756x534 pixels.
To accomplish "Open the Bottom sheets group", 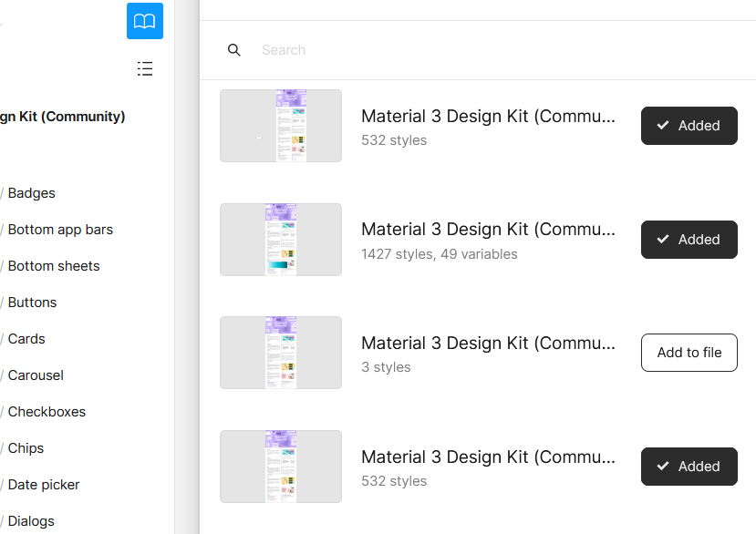I will point(54,266).
